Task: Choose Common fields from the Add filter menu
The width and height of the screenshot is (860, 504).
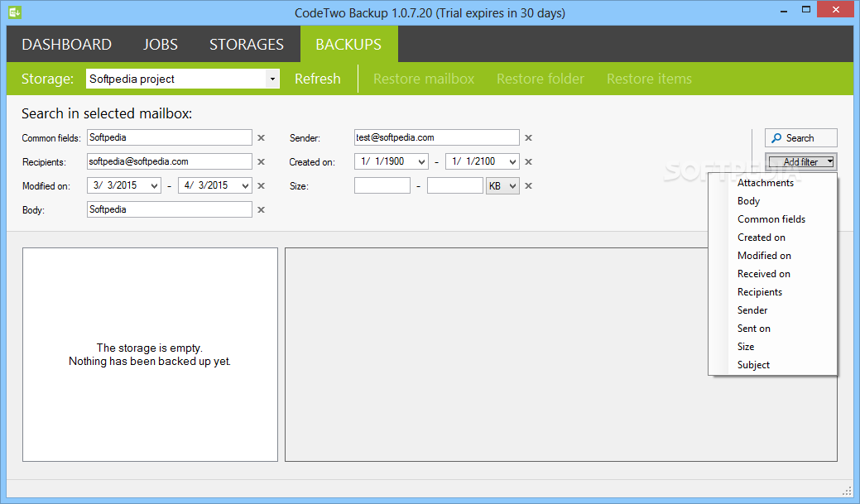Action: [773, 218]
